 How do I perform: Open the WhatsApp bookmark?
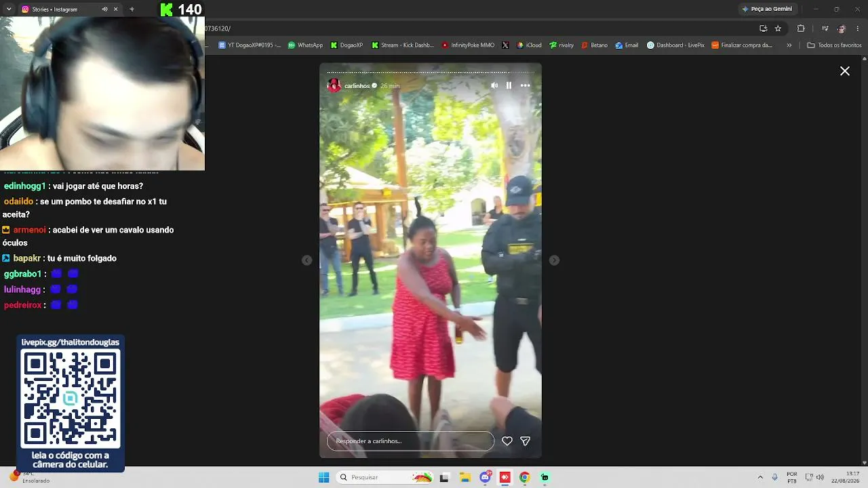click(305, 45)
